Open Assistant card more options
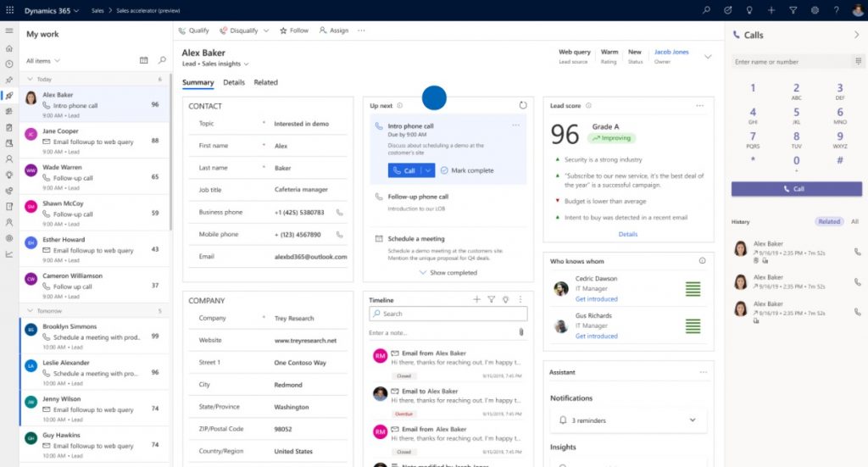Image resolution: width=868 pixels, height=467 pixels. point(703,372)
